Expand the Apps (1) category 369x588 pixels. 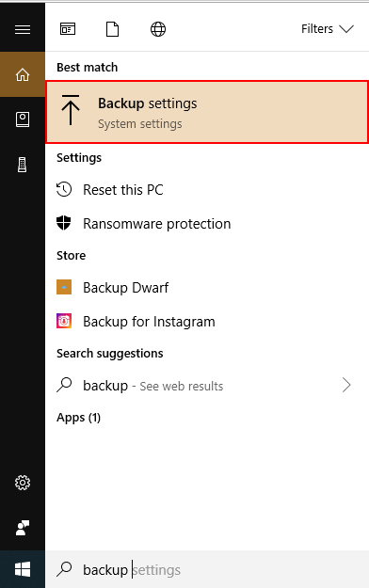[78, 418]
